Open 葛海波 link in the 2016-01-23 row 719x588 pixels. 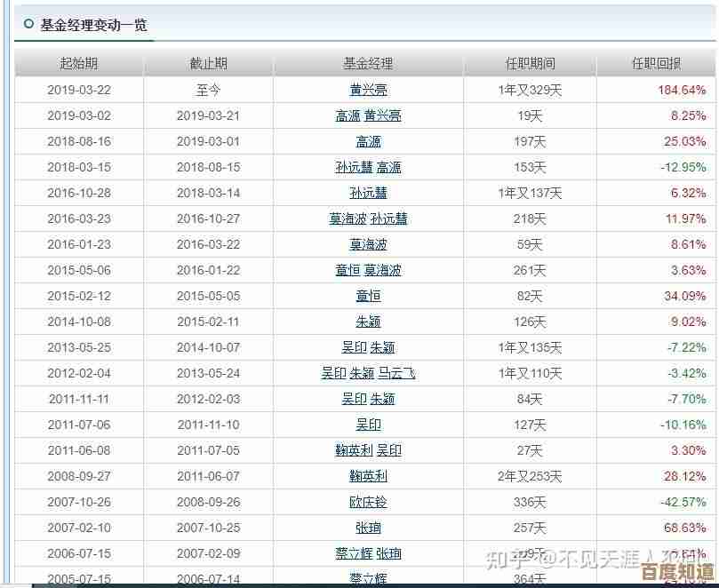[368, 244]
